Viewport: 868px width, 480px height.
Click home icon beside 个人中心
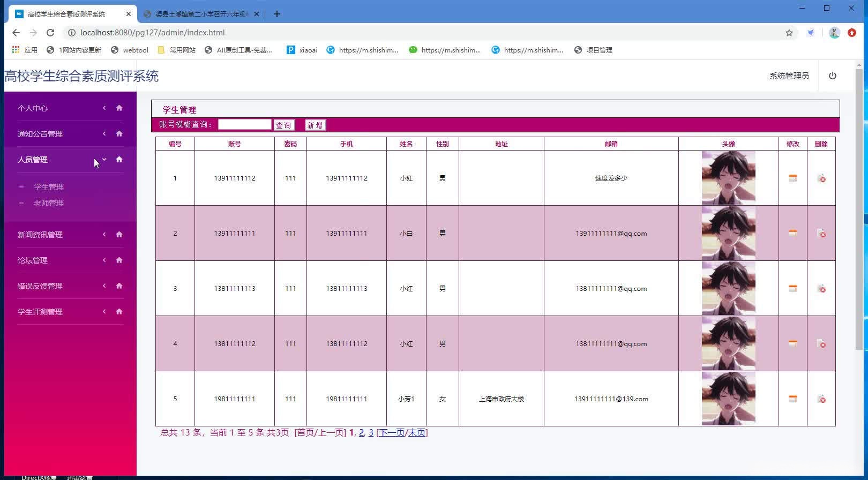click(119, 108)
